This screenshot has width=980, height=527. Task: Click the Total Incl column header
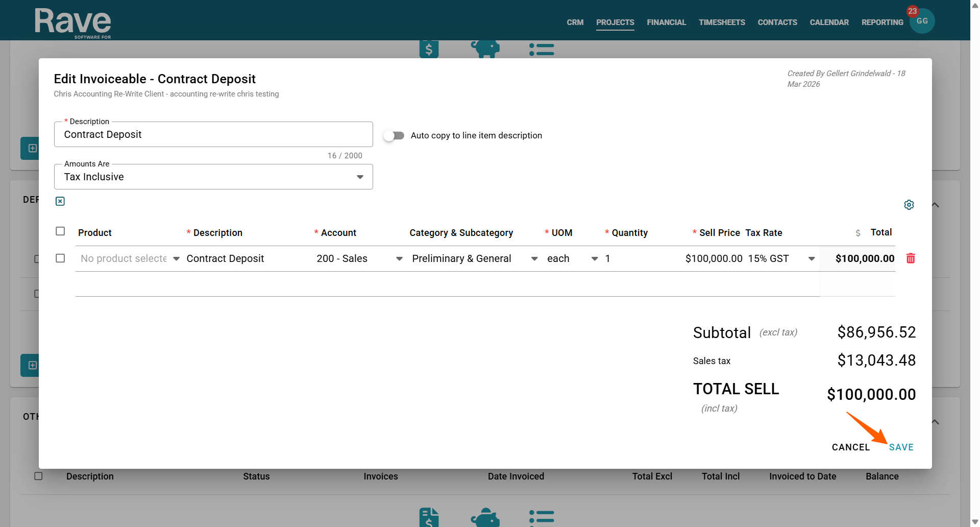point(721,476)
